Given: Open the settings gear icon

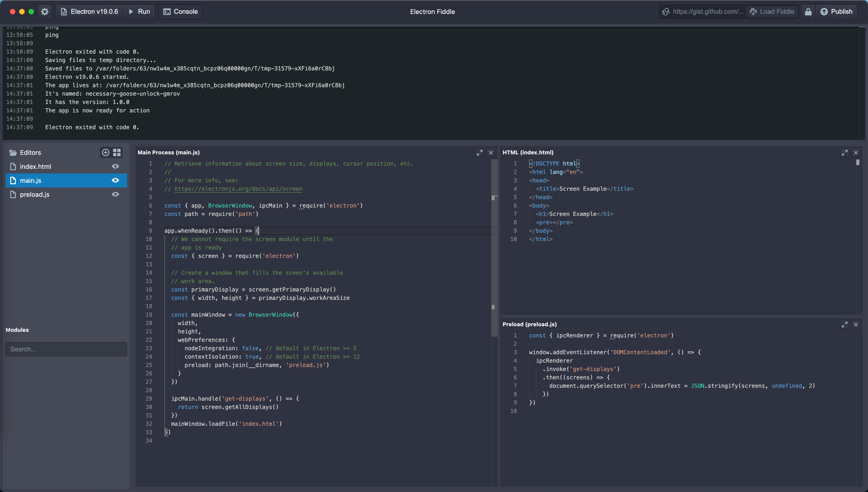Looking at the screenshot, I should click(45, 11).
